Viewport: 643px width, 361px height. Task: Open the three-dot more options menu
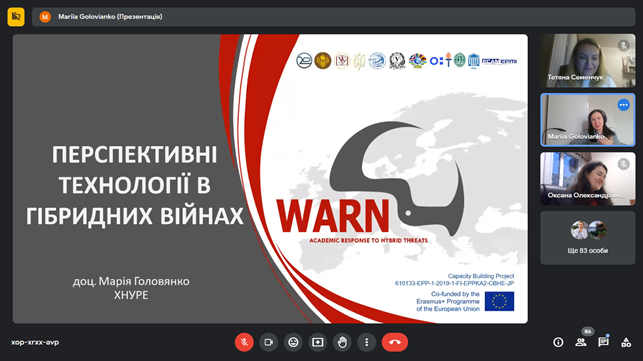click(x=367, y=342)
